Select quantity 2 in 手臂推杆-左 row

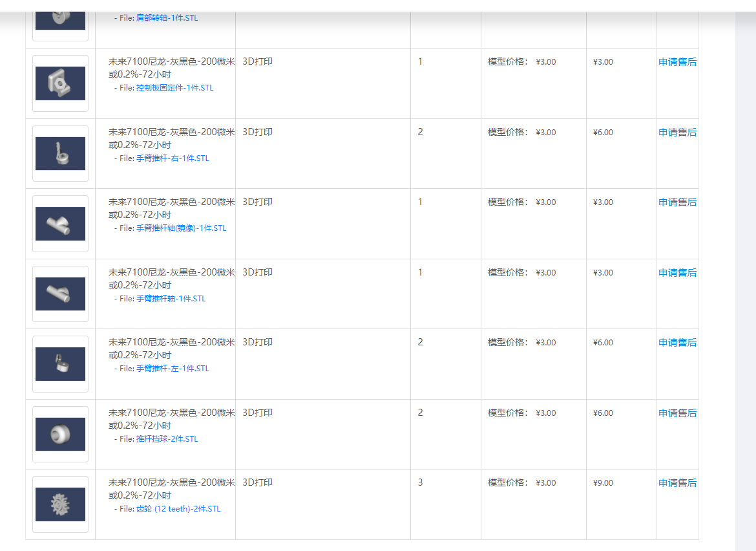pos(421,342)
